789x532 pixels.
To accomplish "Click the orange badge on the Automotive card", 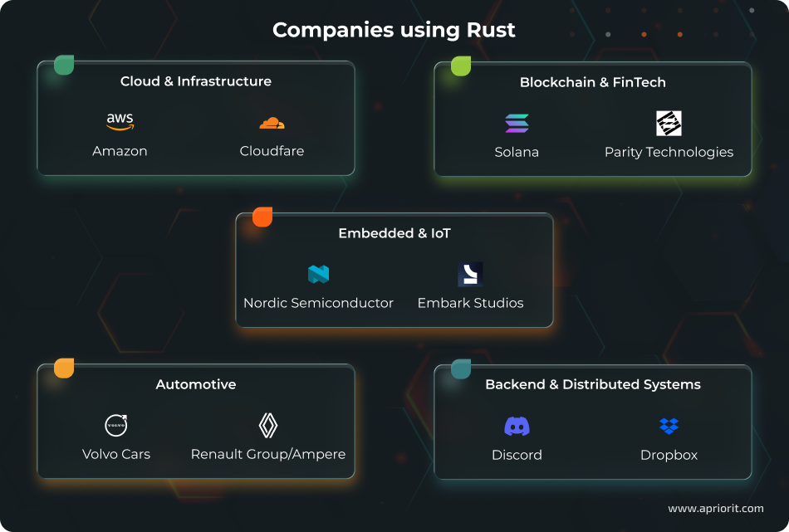I will point(64,368).
